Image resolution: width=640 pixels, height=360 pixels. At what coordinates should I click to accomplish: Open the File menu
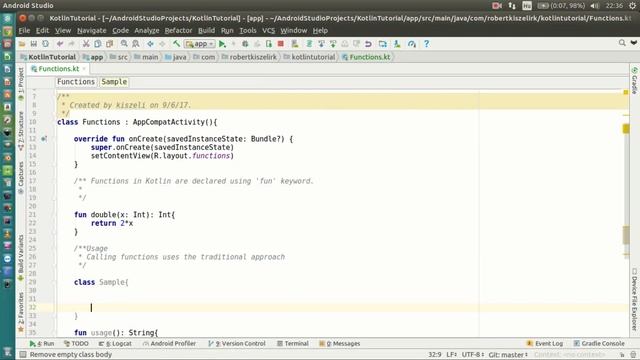(x=24, y=31)
